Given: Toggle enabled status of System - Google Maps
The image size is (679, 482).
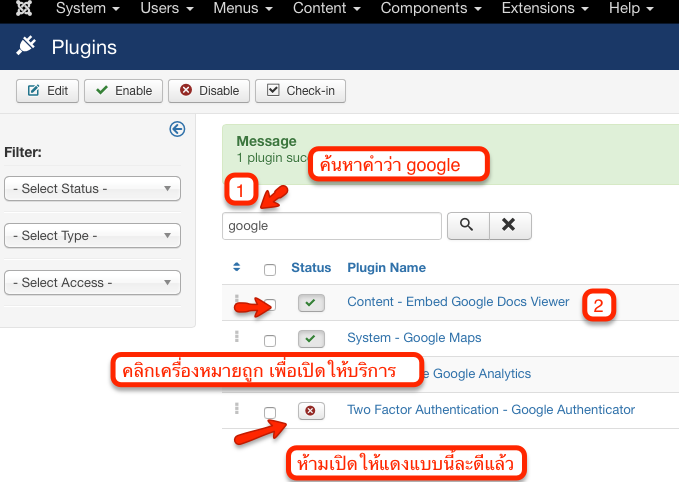Looking at the screenshot, I should coord(311,339).
